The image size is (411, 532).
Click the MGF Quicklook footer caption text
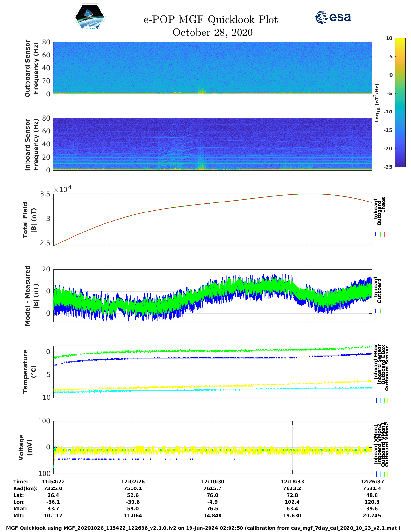[x=203, y=528]
